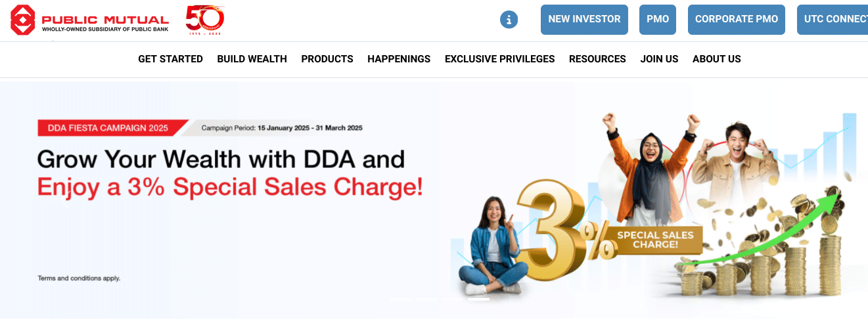Select the JOIN US menu item

659,59
